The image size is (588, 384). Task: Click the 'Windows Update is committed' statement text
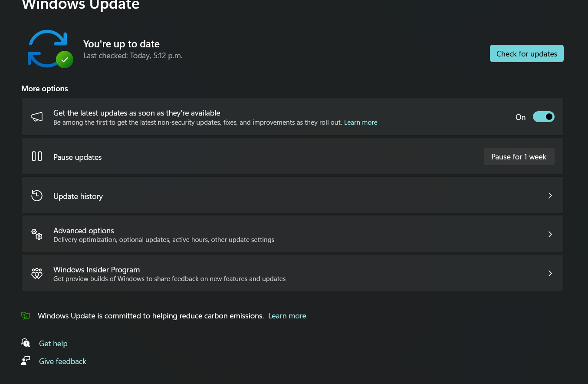[x=151, y=316]
